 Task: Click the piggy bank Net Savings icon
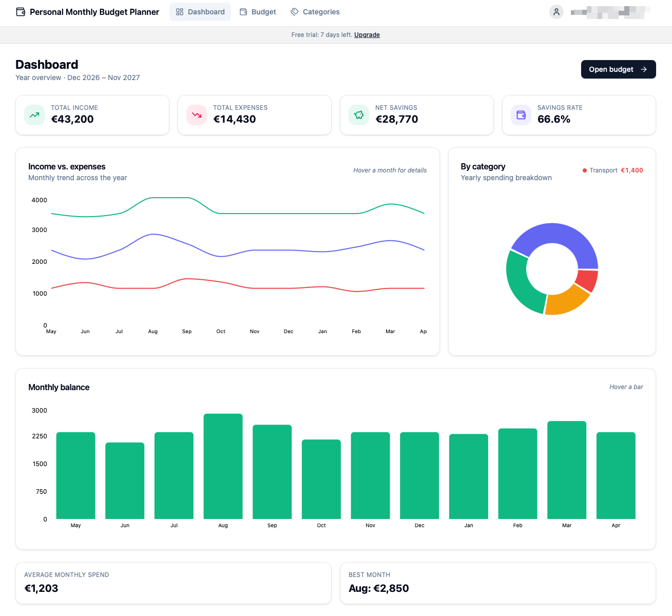(359, 115)
